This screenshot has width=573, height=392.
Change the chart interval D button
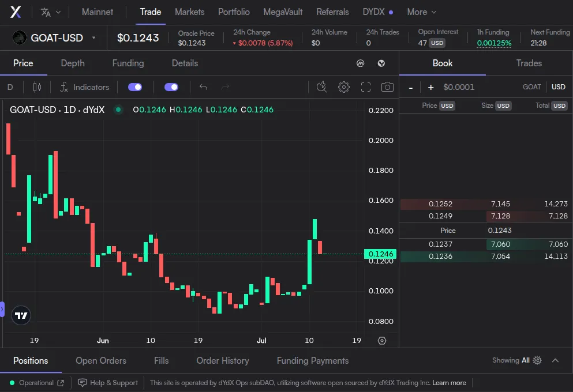(10, 87)
